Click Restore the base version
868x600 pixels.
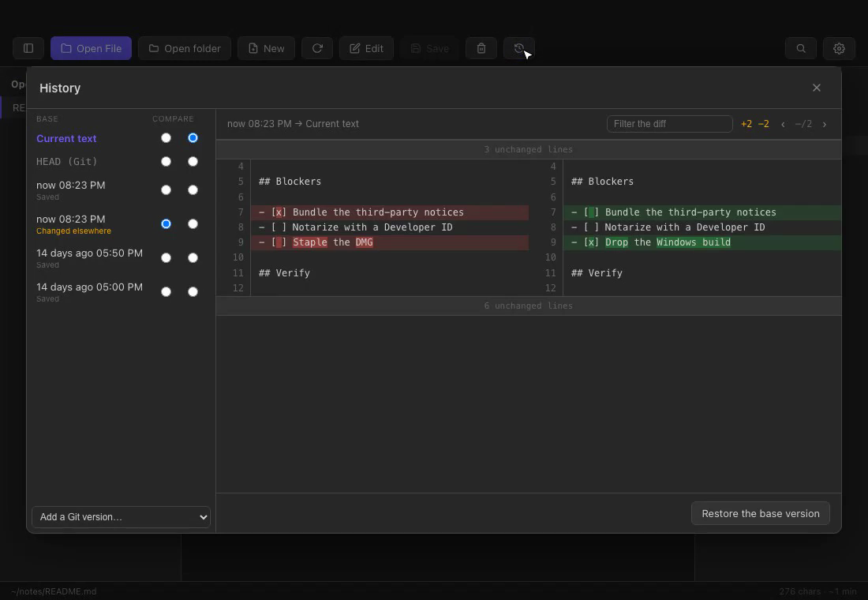(760, 514)
